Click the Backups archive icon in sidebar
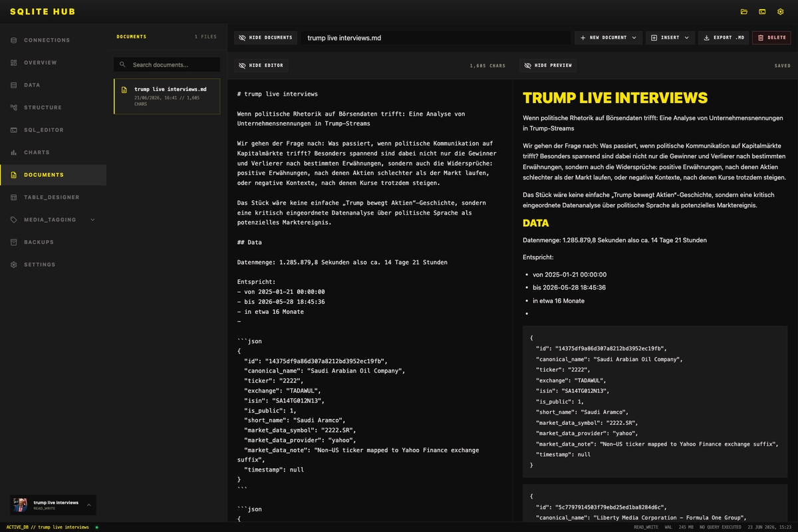 tap(14, 242)
